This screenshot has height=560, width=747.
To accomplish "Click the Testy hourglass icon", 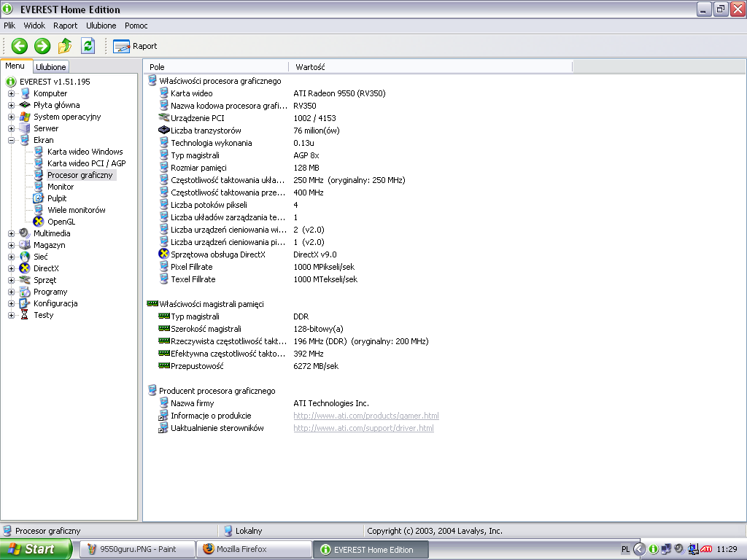I will pos(25,315).
